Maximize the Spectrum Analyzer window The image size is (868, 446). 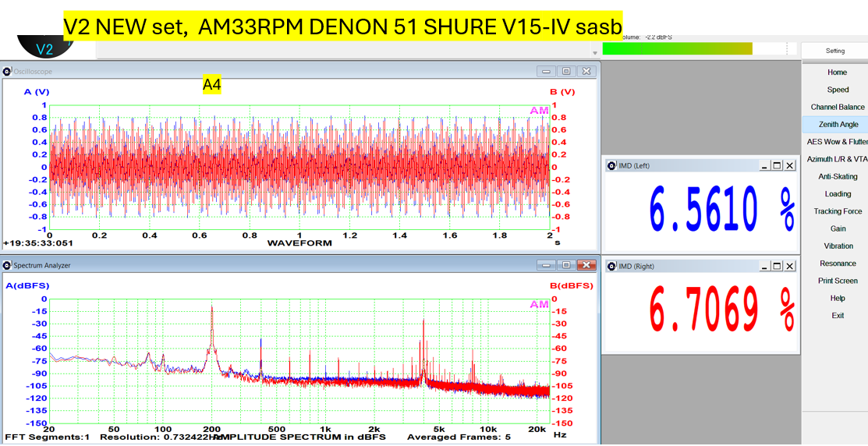[x=566, y=265]
